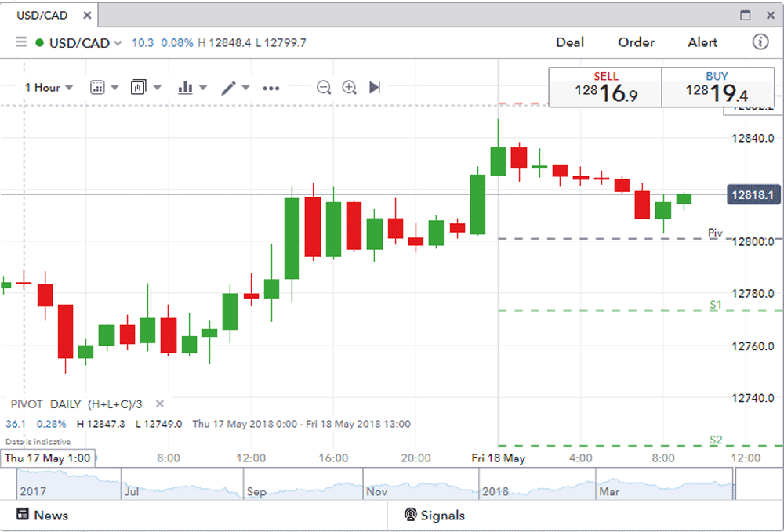Click the SELL 12816.9 price button

click(605, 88)
